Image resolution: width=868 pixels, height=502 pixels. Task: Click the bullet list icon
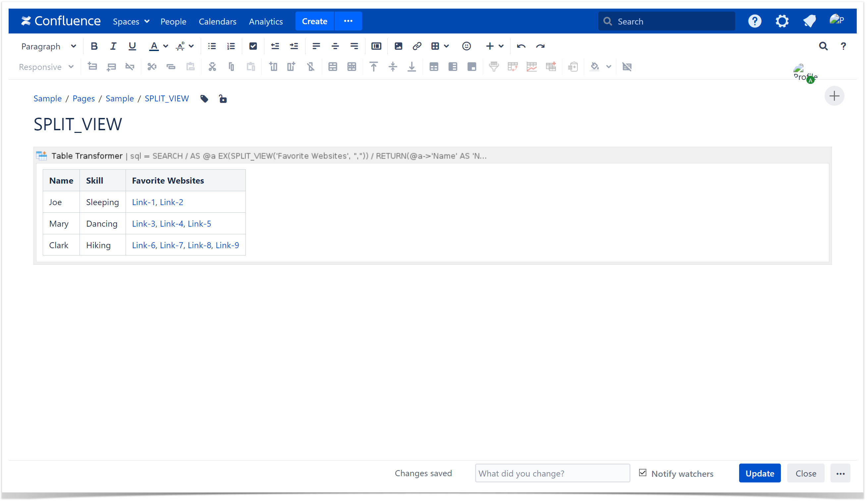[212, 46]
